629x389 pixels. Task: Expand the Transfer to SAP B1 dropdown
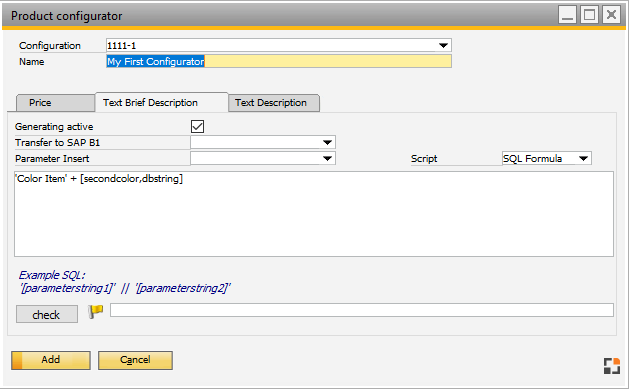[x=327, y=142]
